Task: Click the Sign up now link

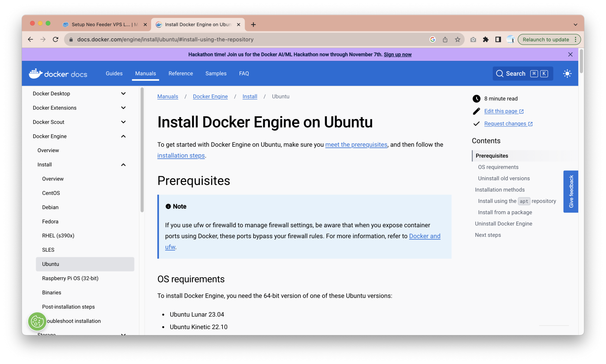Action: (398, 54)
